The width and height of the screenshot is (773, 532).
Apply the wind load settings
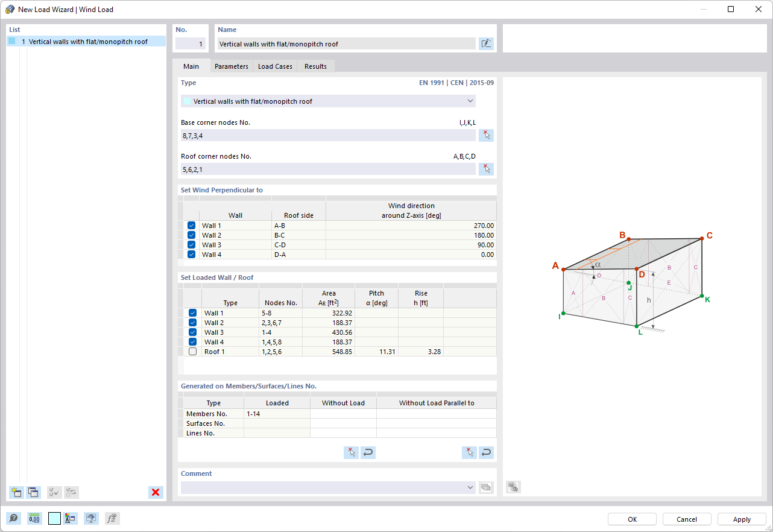click(x=741, y=519)
